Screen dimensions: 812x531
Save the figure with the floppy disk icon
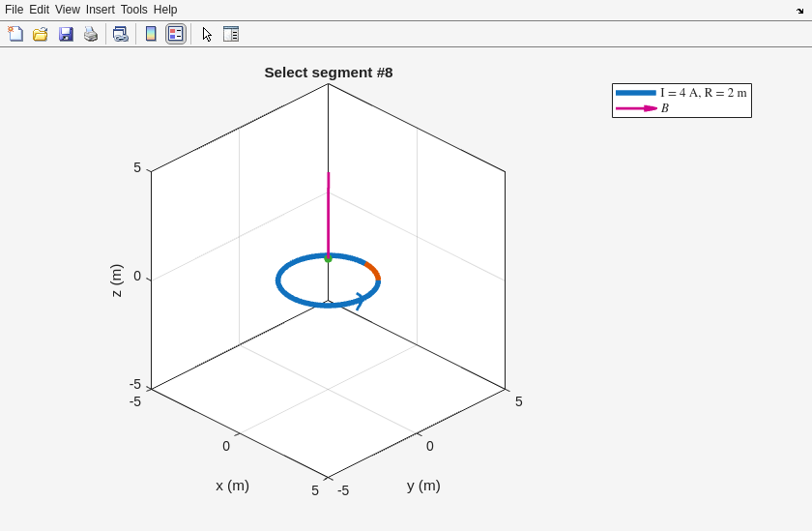pos(66,34)
